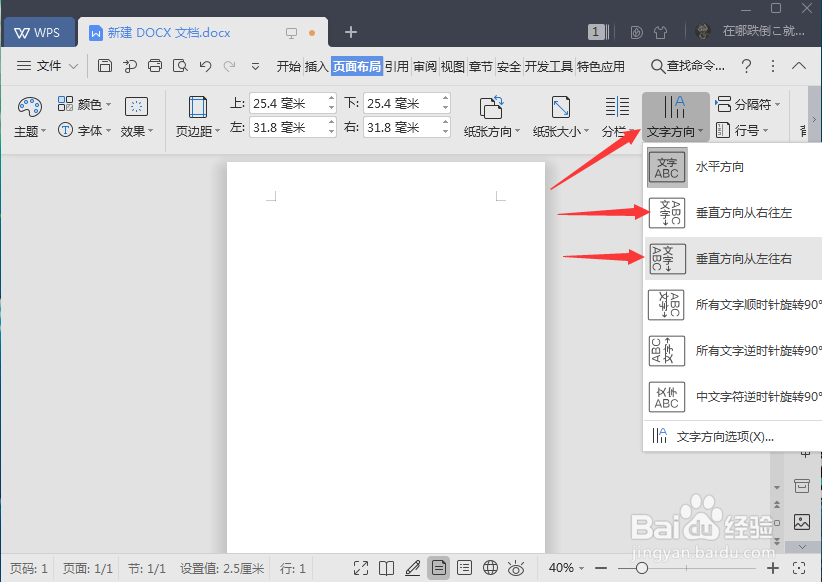The height and width of the screenshot is (582, 822).
Task: Toggle the ink edit pencil in status bar
Action: click(413, 568)
